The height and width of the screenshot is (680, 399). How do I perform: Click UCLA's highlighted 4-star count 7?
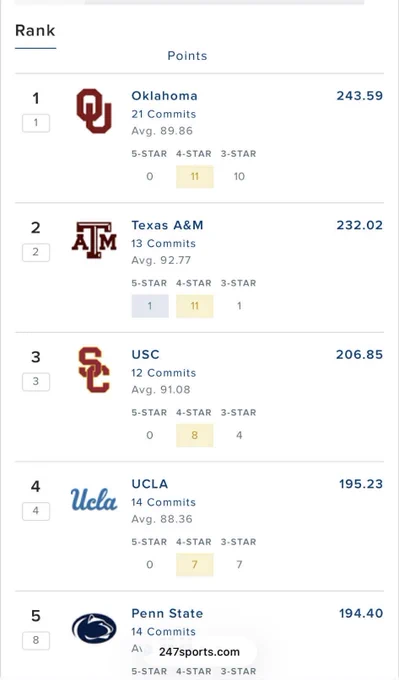click(195, 564)
